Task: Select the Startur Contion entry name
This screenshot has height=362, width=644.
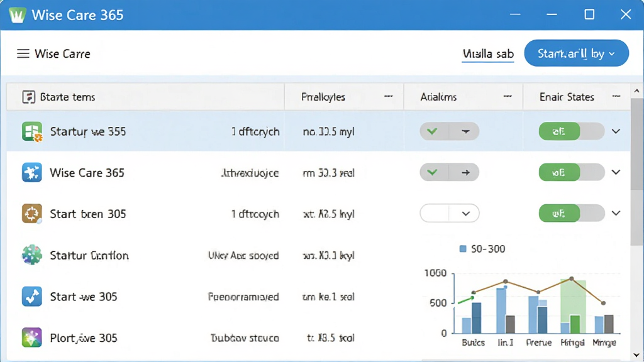Action: click(x=89, y=255)
